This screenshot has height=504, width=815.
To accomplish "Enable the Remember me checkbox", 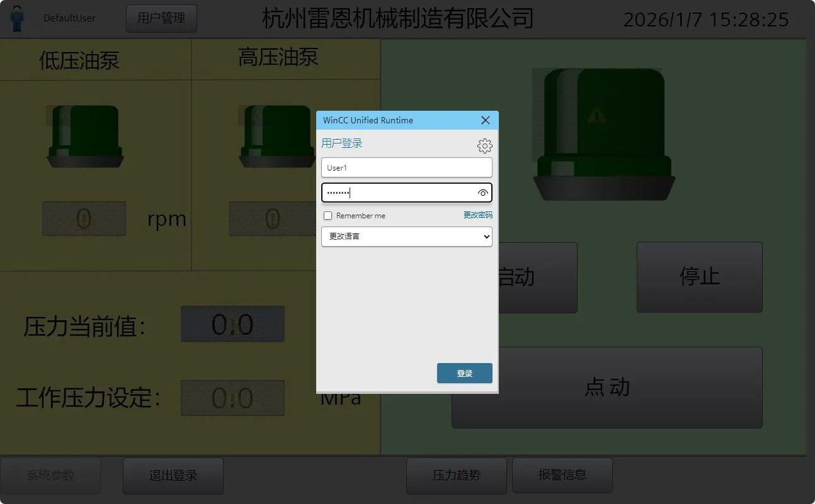I will click(328, 216).
